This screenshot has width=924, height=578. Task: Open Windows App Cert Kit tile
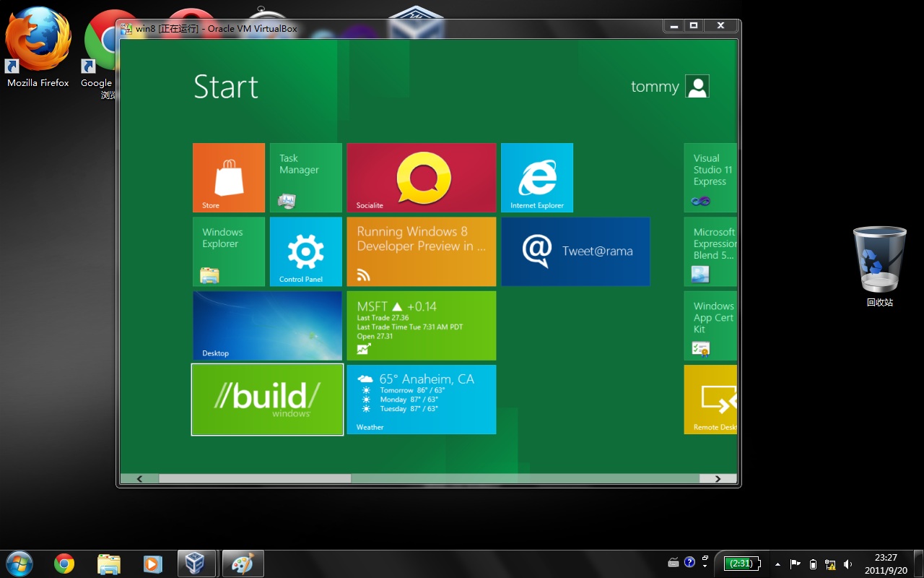[710, 325]
